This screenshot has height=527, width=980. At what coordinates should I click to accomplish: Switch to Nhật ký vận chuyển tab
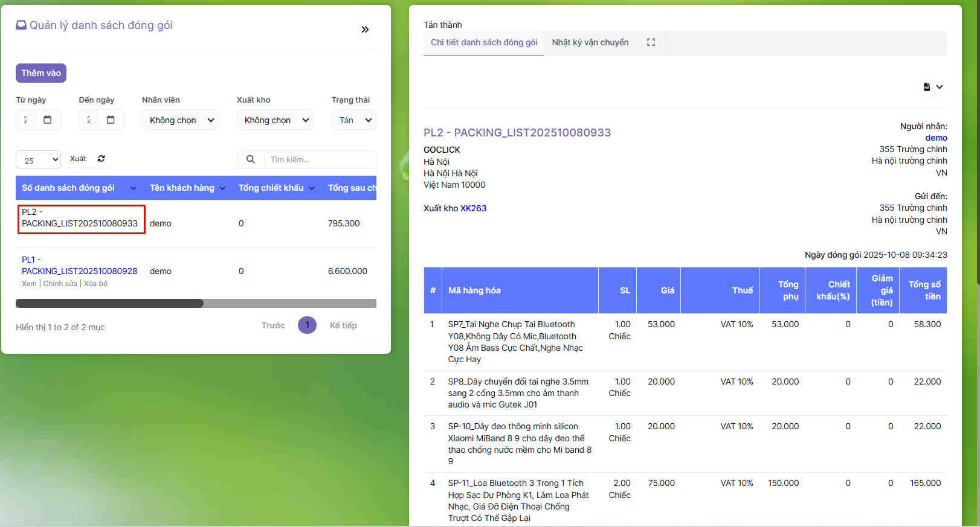pos(590,42)
